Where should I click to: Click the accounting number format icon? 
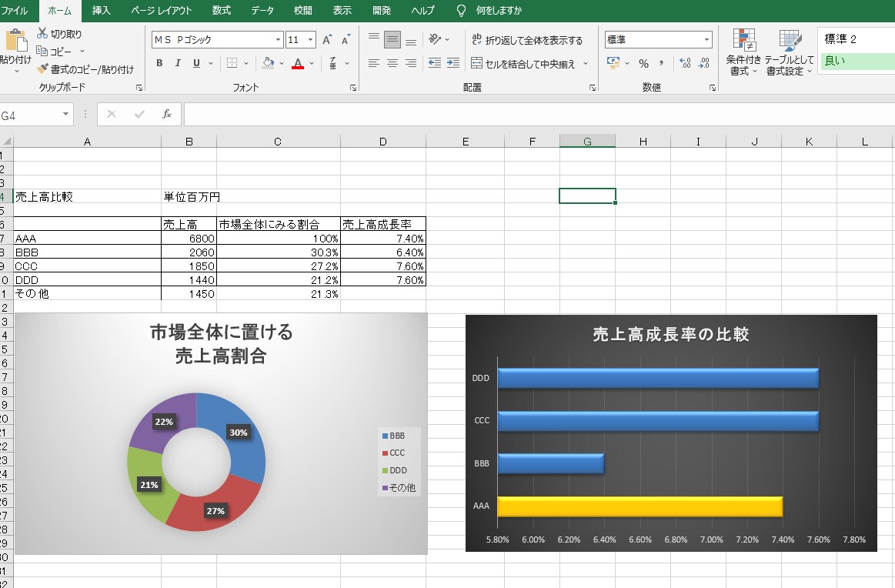point(613,63)
